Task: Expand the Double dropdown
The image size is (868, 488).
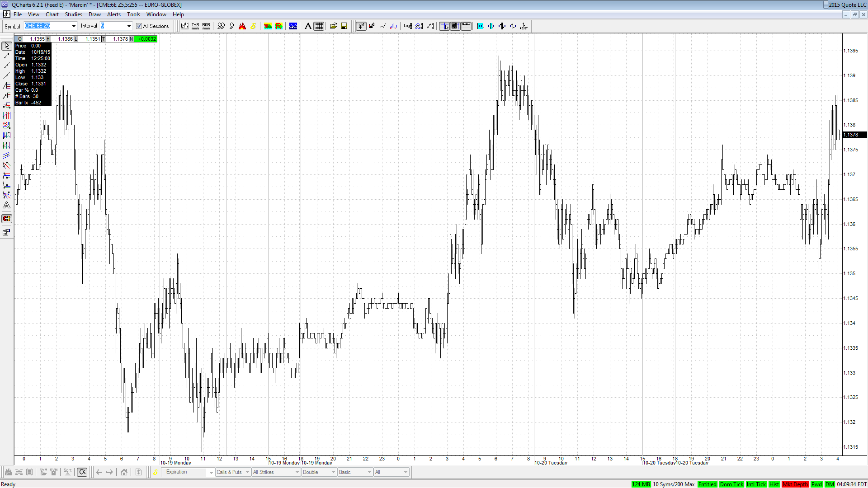Action: (333, 473)
